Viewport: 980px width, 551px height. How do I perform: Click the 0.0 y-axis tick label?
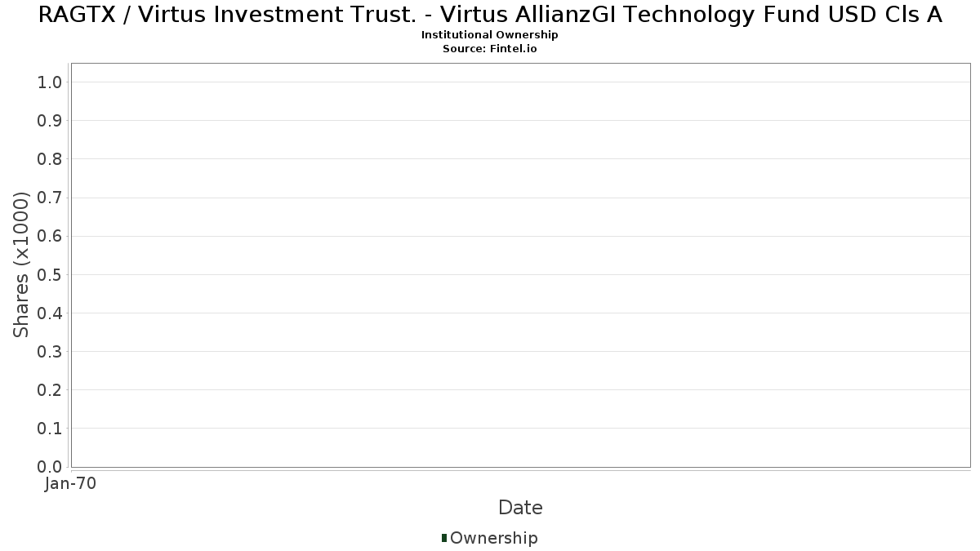click(x=50, y=467)
